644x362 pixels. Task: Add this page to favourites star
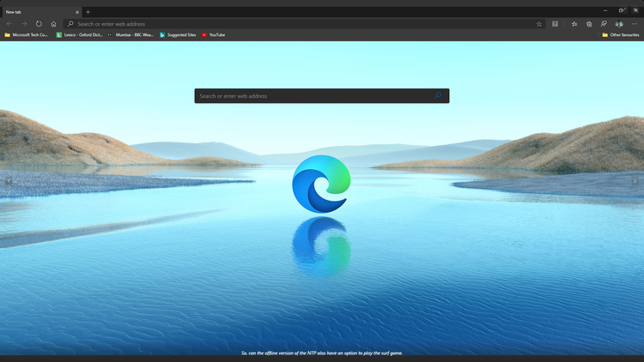tap(539, 24)
